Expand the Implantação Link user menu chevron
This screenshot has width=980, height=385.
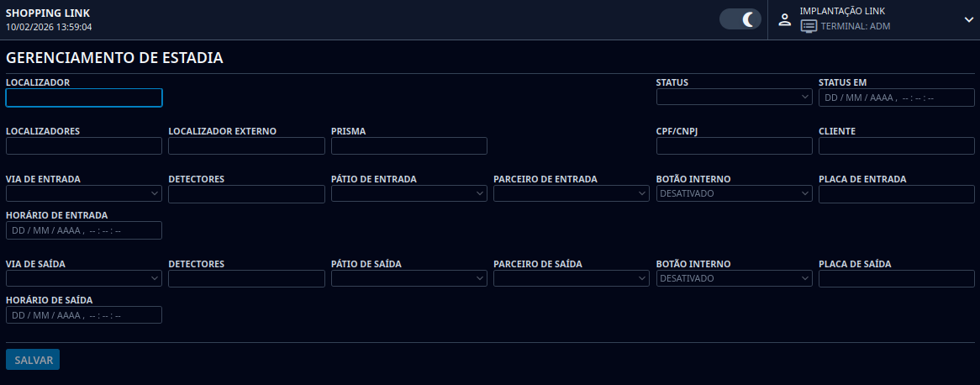[968, 19]
